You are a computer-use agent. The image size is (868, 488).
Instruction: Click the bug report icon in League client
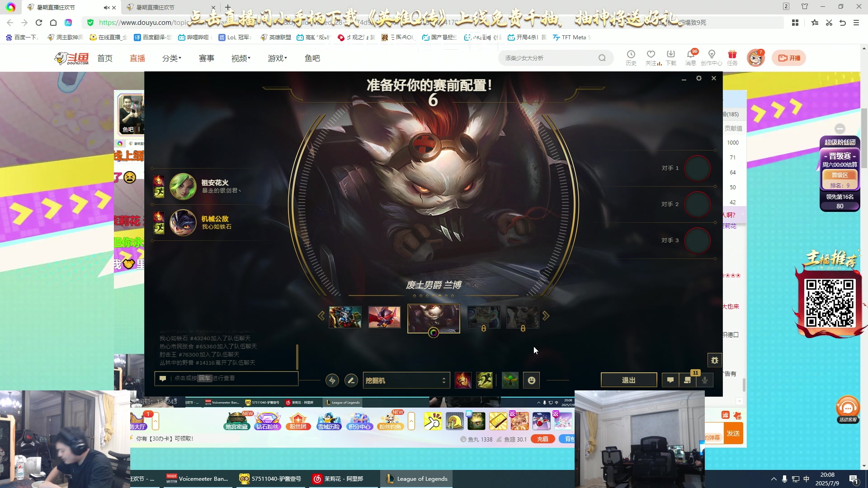tap(715, 360)
